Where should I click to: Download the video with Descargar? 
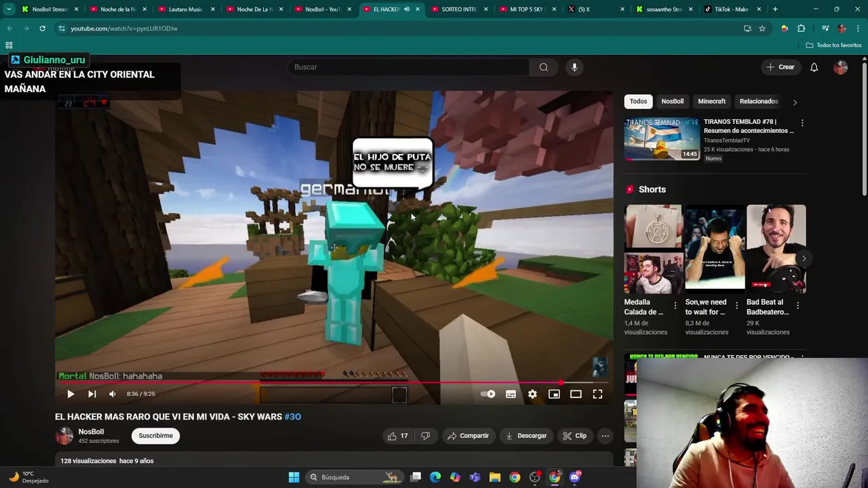click(x=526, y=436)
